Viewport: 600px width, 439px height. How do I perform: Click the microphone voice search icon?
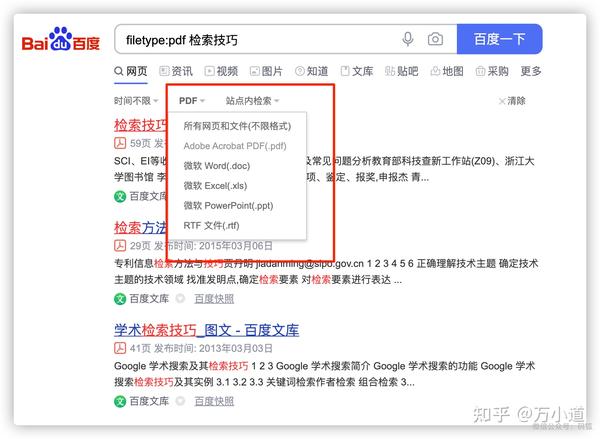click(408, 39)
